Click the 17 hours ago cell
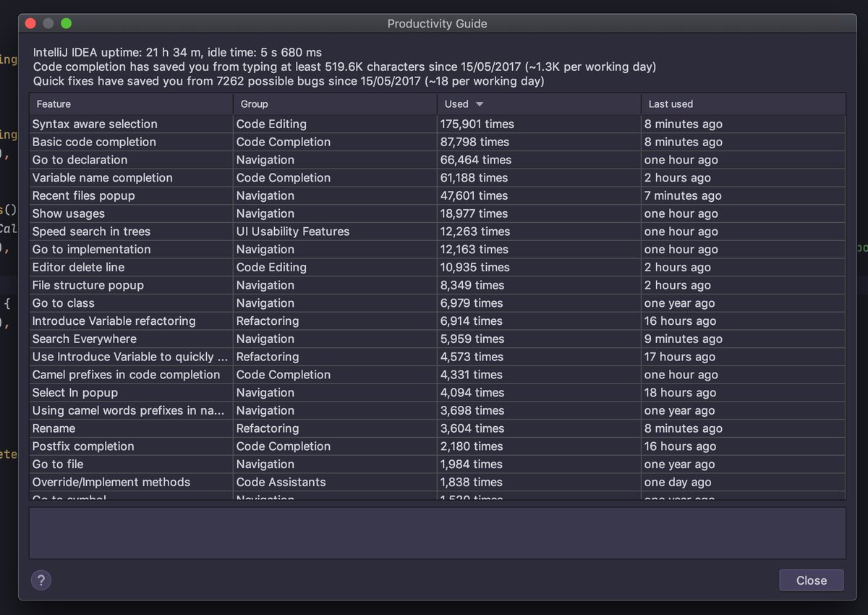Image resolution: width=868 pixels, height=615 pixels. point(743,357)
